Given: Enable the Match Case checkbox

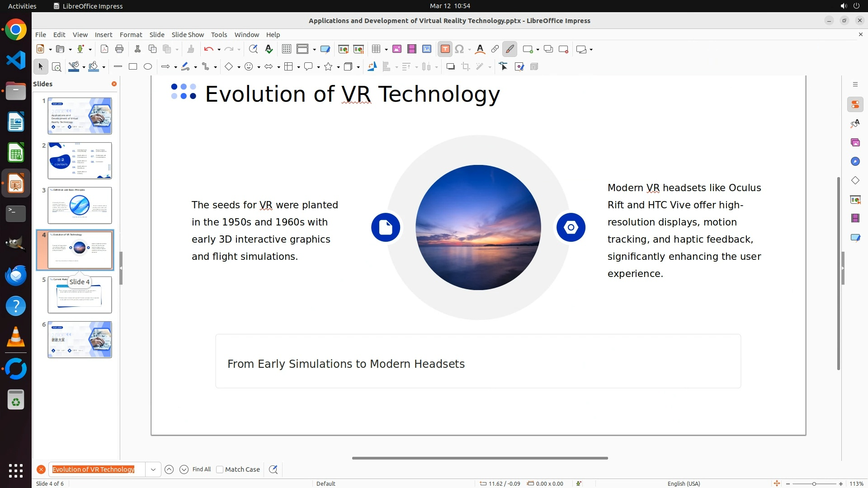Looking at the screenshot, I should click(220, 469).
